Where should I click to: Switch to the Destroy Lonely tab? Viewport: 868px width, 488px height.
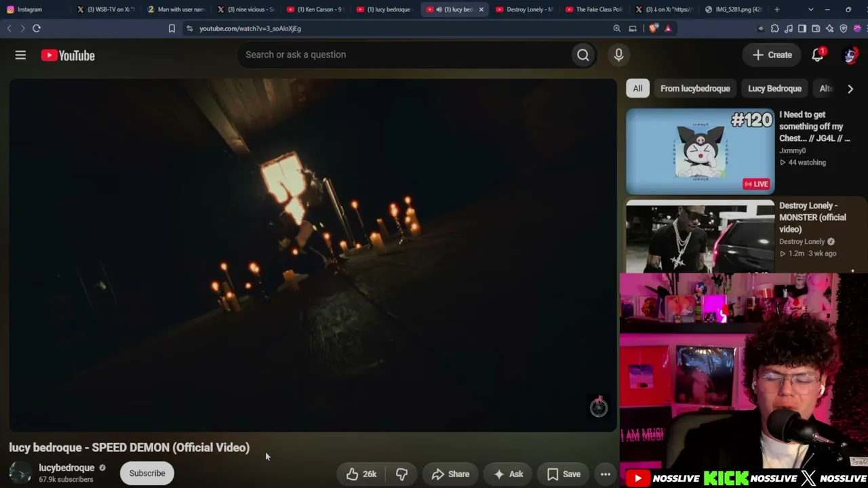[x=525, y=9]
